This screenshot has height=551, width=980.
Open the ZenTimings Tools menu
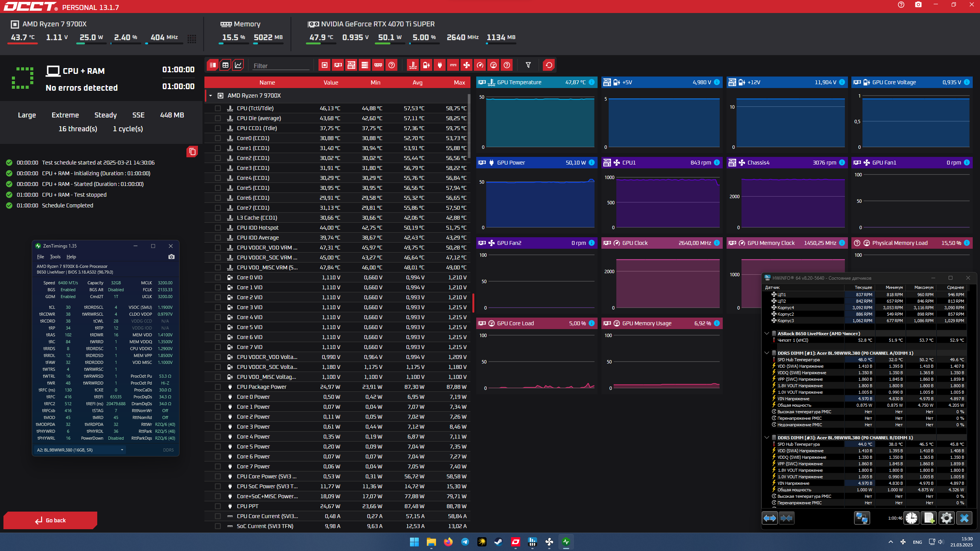[x=55, y=257]
